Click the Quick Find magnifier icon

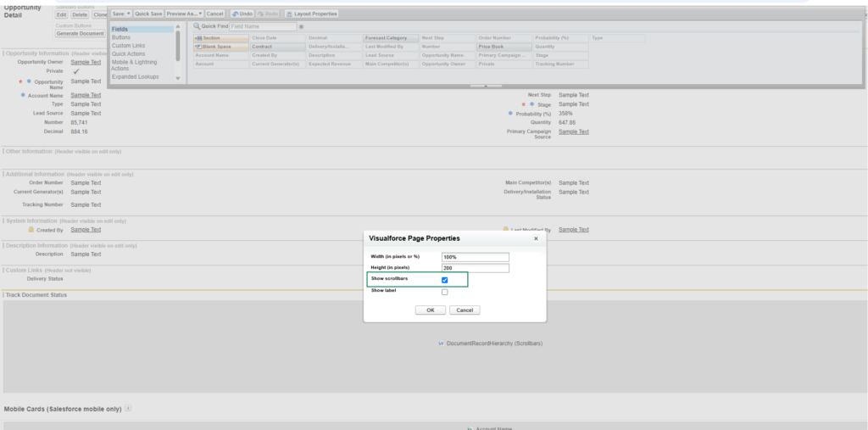197,26
